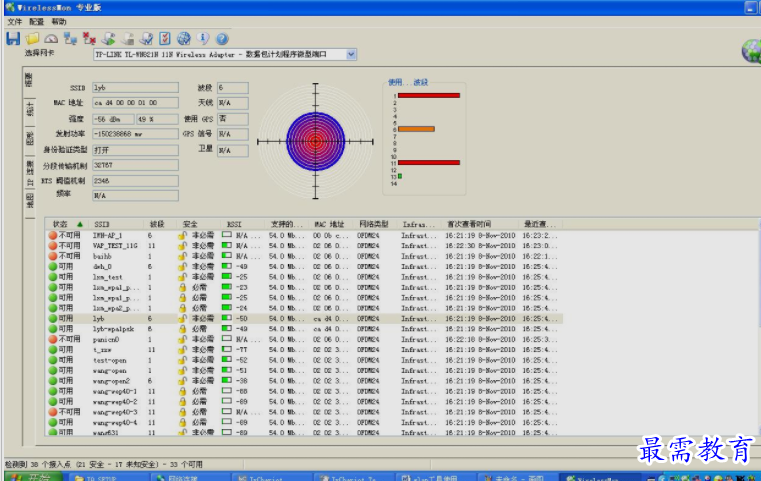
Task: Click the 波段 field showing 6
Action: pos(232,87)
